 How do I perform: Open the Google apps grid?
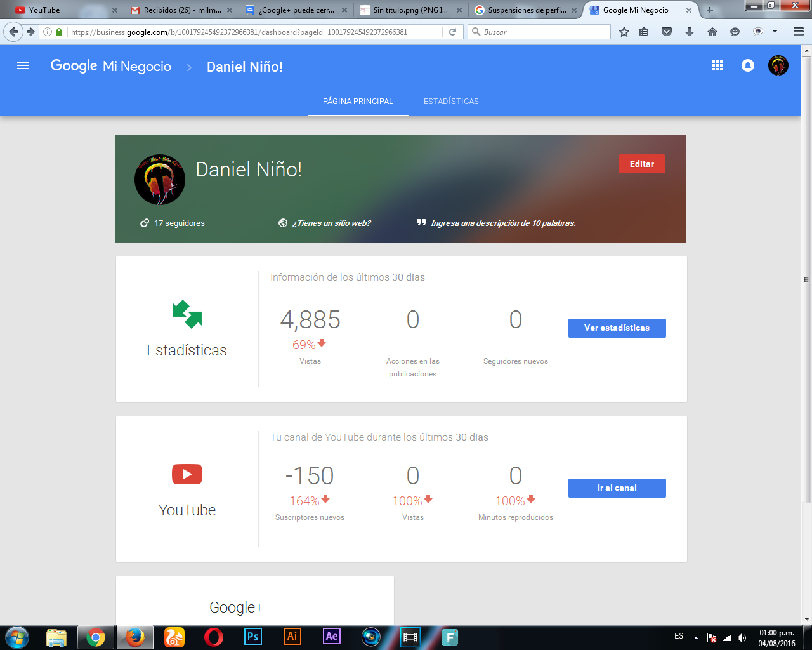point(717,65)
